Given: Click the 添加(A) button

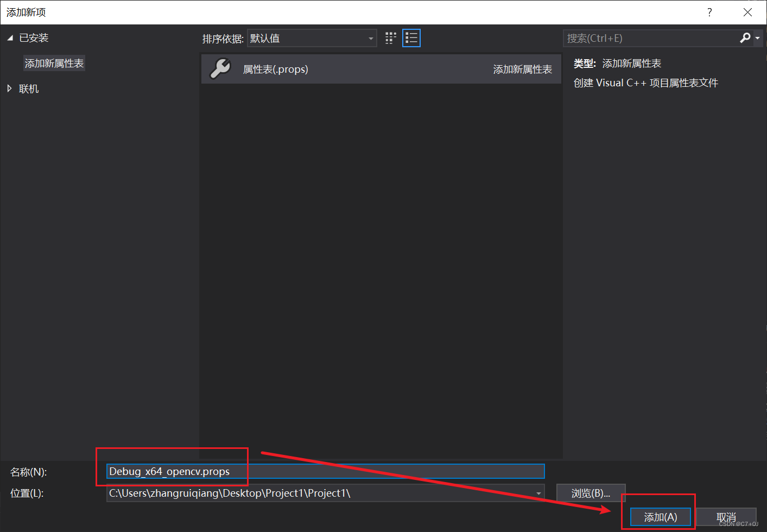Looking at the screenshot, I should point(661,517).
